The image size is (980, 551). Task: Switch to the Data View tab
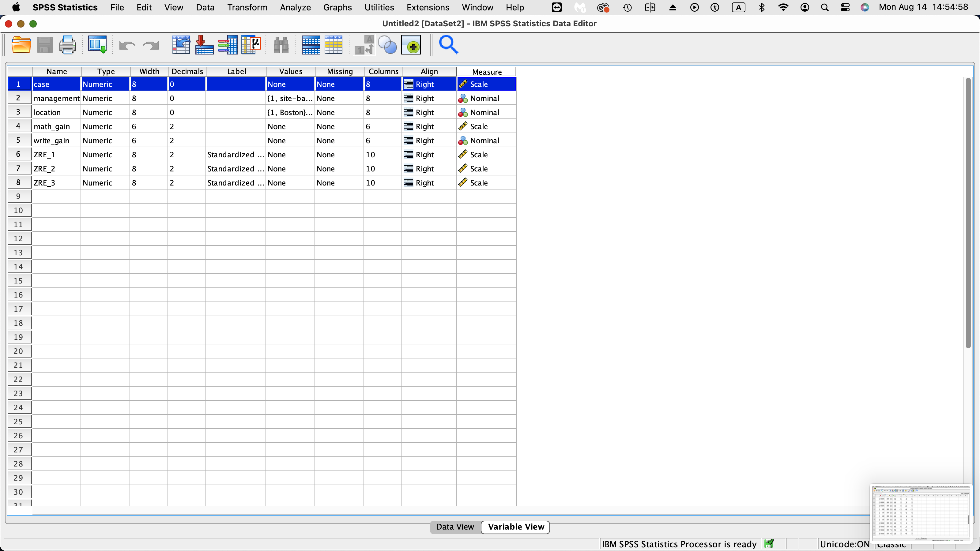(455, 527)
